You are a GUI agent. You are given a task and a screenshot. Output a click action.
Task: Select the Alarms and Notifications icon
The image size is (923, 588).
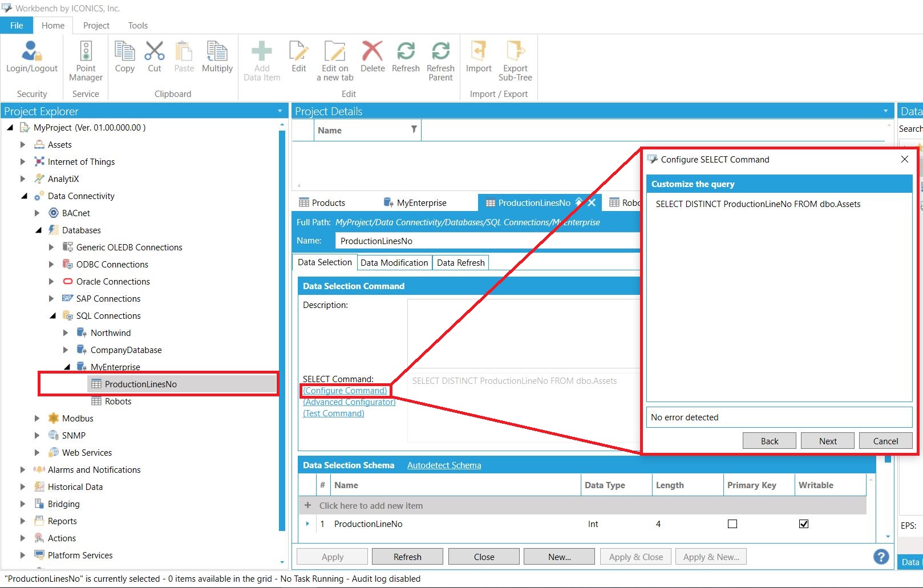tap(39, 469)
